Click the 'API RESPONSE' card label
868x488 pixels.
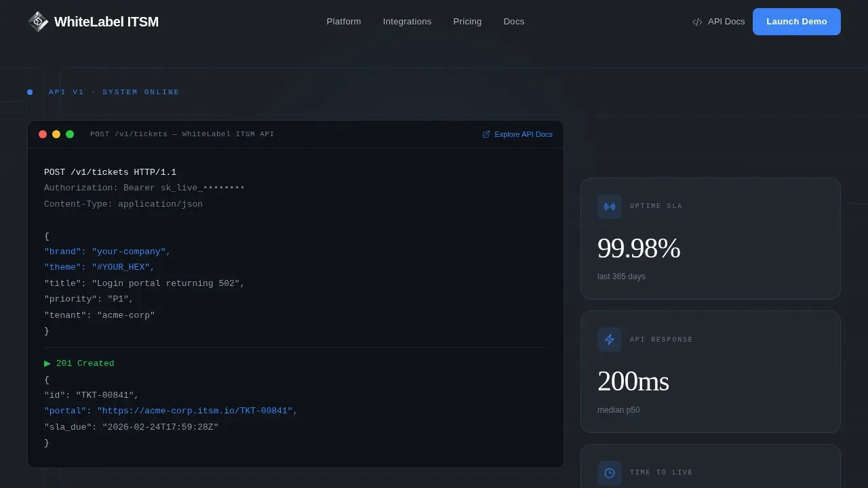(661, 340)
